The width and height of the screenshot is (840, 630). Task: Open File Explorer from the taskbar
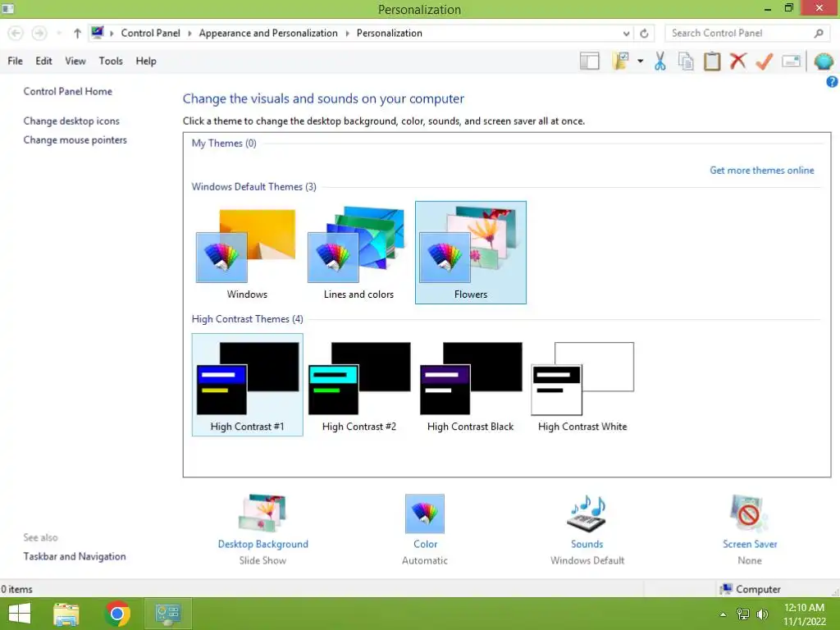tap(66, 614)
